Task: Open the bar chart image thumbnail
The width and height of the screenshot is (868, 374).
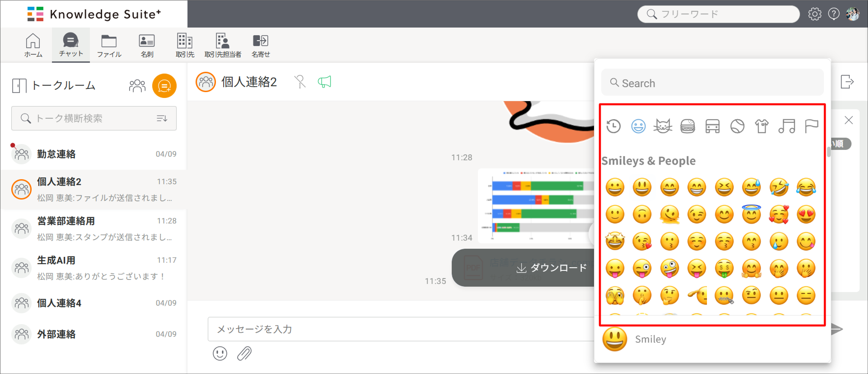Action: point(536,206)
